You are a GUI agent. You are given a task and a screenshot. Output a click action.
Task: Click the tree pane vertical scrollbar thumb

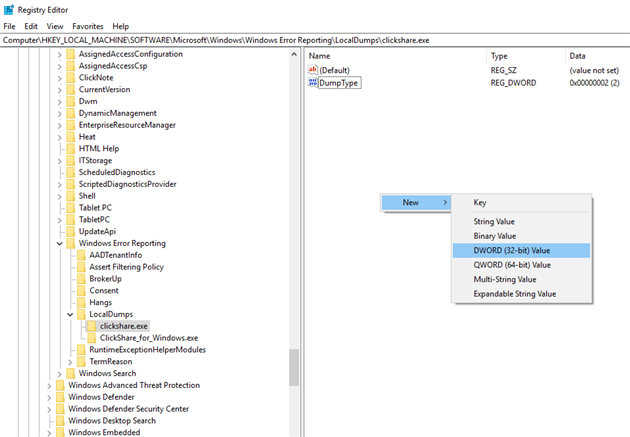(x=294, y=367)
